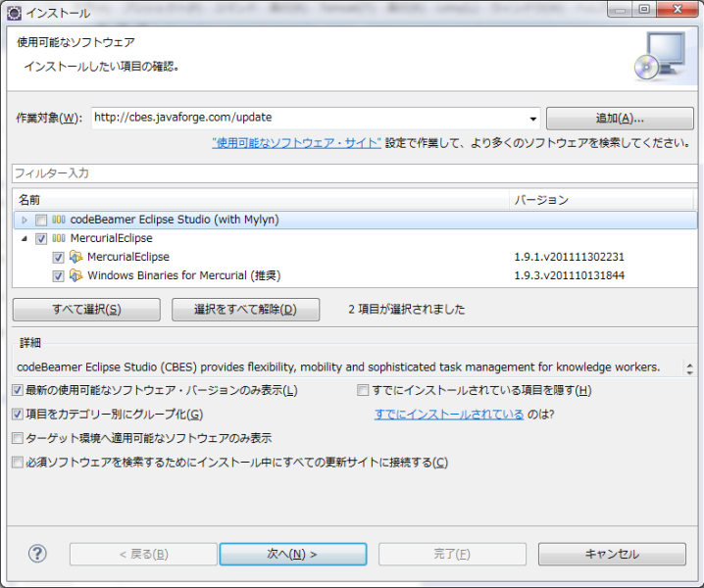The width and height of the screenshot is (704, 588).
Task: Click 次へ(N) > button
Action: pos(293,555)
